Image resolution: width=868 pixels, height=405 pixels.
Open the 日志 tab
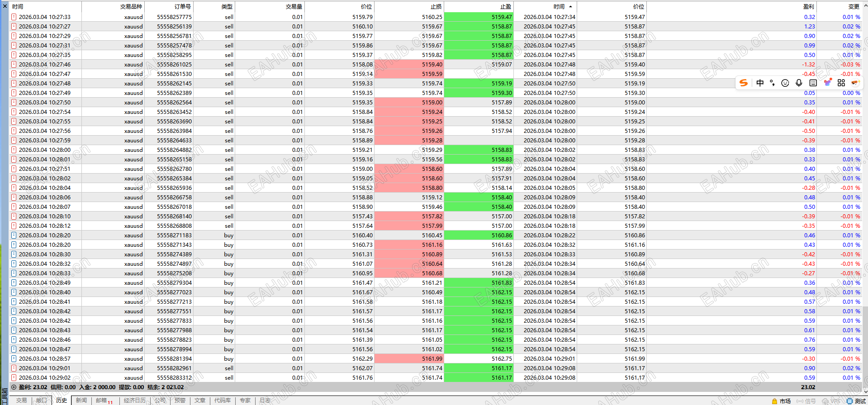[265, 400]
